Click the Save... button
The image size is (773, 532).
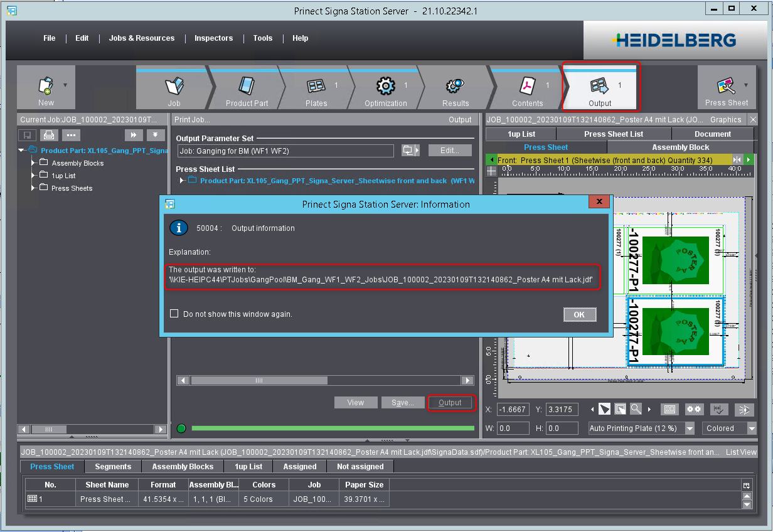coord(402,403)
